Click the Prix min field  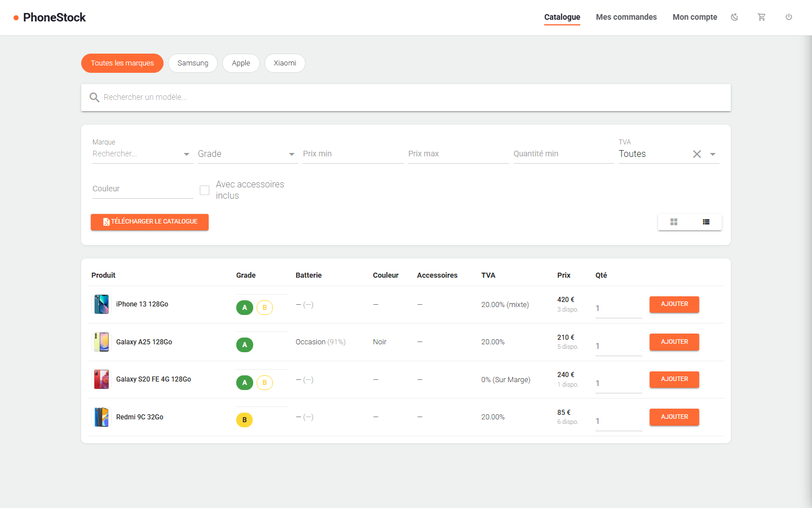coord(353,154)
